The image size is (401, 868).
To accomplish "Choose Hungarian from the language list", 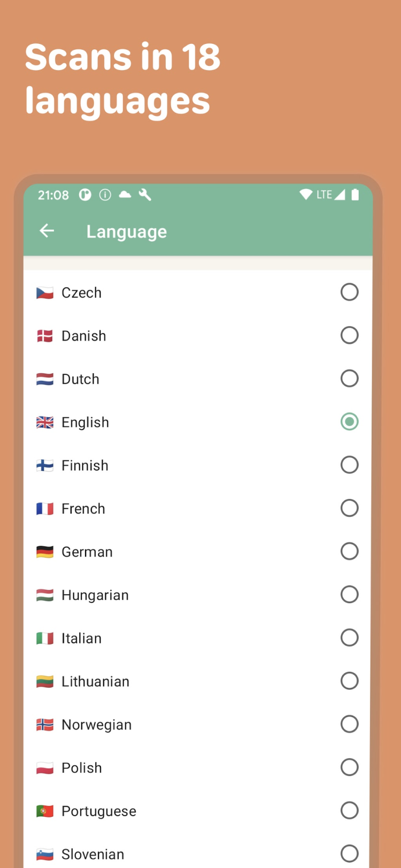I will (95, 595).
